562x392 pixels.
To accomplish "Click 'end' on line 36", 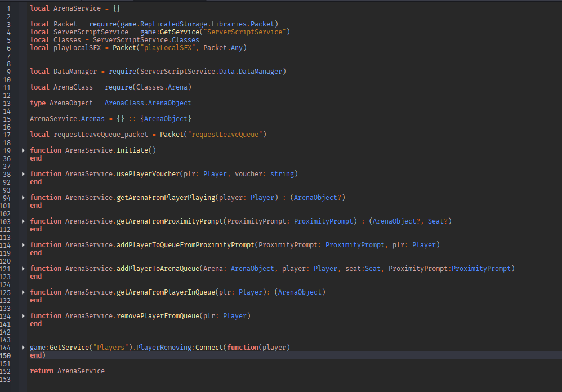I will (36, 158).
